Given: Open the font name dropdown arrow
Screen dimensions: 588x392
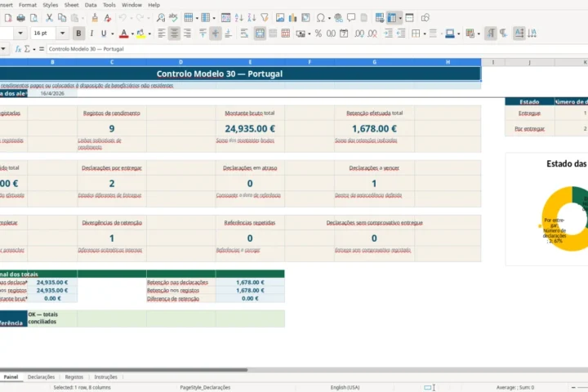Looking at the screenshot, I should point(20,33).
